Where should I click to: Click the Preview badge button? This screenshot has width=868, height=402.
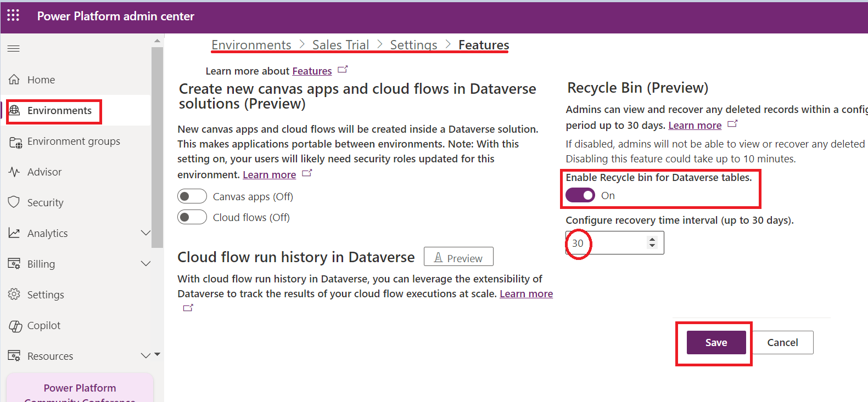pyautogui.click(x=458, y=257)
